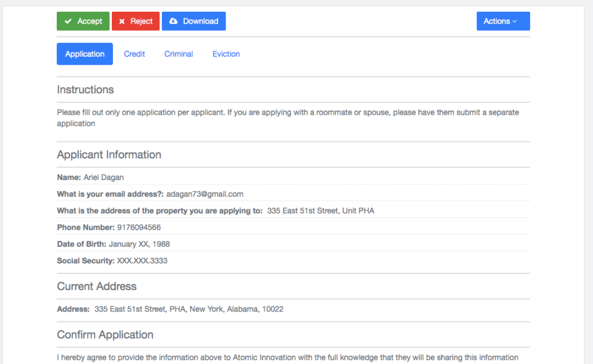Viewport: 593px width, 364px height.
Task: Select the applicant name Ariel Dagan
Action: pos(104,178)
